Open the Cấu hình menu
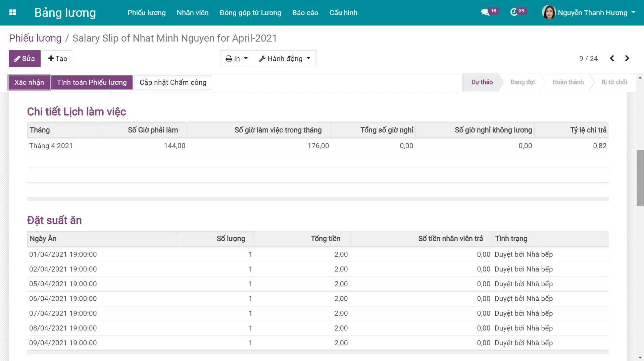The height and width of the screenshot is (361, 644). (x=343, y=12)
